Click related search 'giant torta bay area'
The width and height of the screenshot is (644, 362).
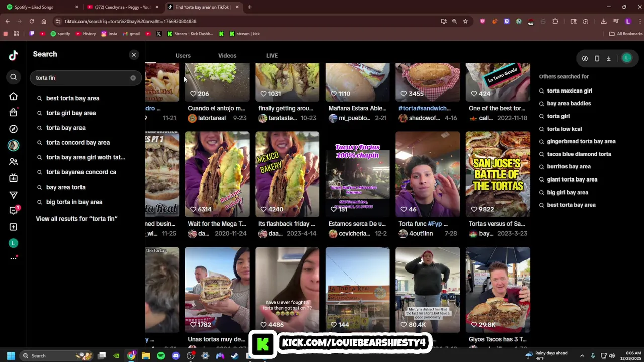(x=572, y=179)
